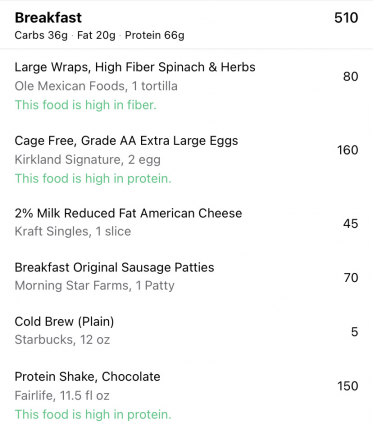The image size is (373, 430).
Task: Click the Breakfast total of 510 calories
Action: [346, 18]
